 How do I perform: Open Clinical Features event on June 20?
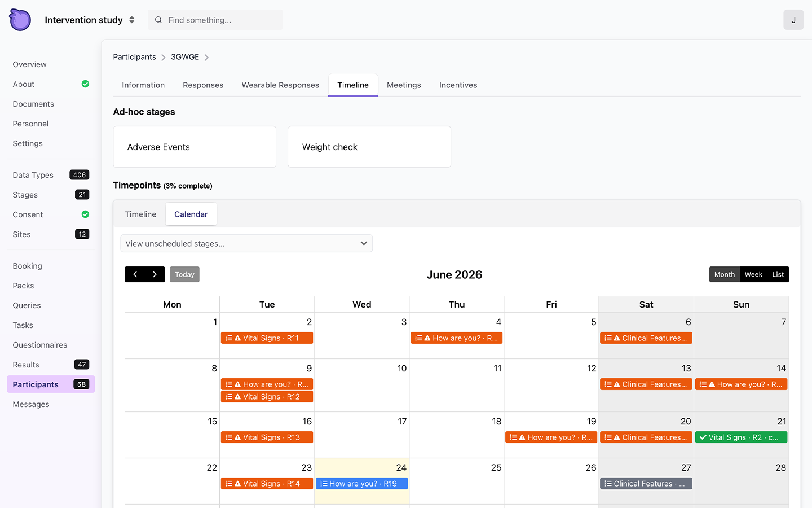tap(646, 437)
